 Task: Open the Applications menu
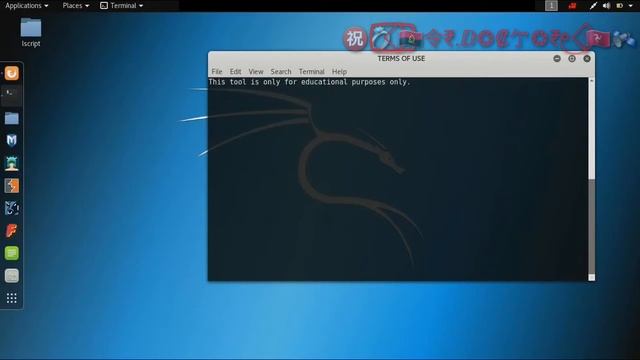[x=27, y=5]
